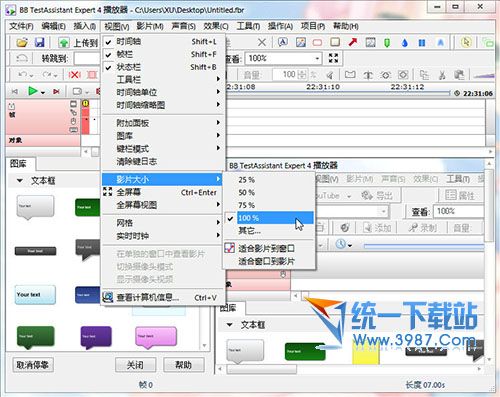Click the red delete frames X icon

click(x=74, y=75)
